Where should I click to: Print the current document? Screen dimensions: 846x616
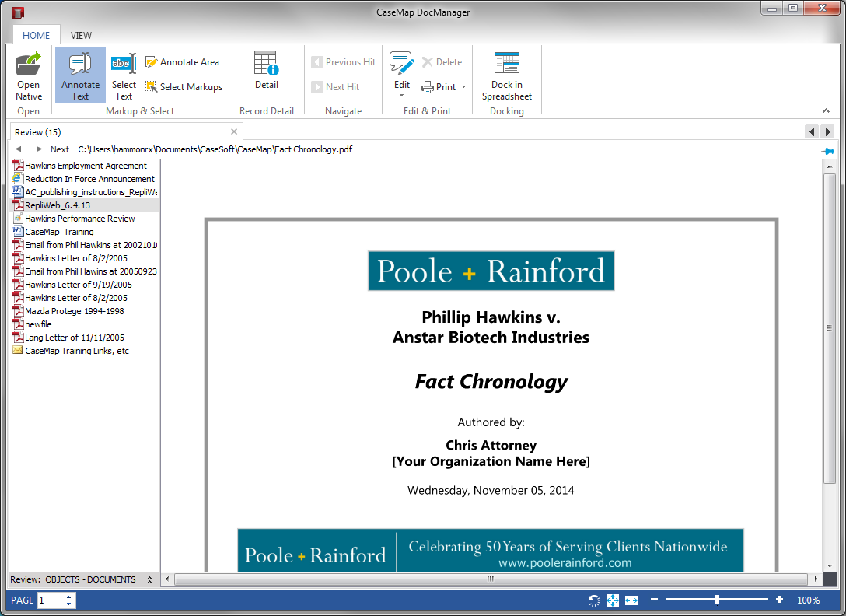click(x=439, y=87)
